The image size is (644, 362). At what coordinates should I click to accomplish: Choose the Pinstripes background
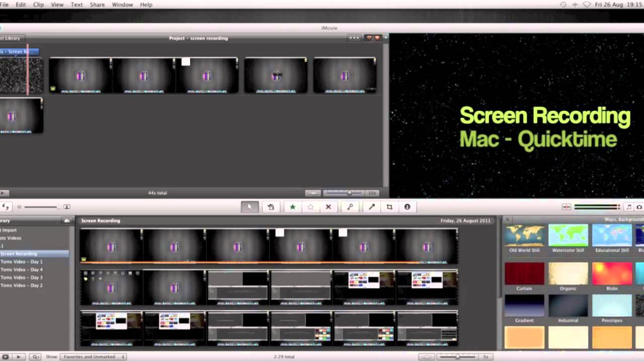(x=612, y=306)
